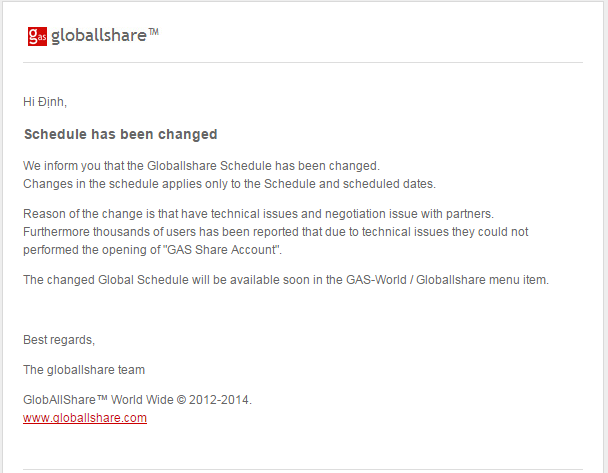Click the "Hi Định," greeting text
The height and width of the screenshot is (473, 608).
pyautogui.click(x=45, y=101)
